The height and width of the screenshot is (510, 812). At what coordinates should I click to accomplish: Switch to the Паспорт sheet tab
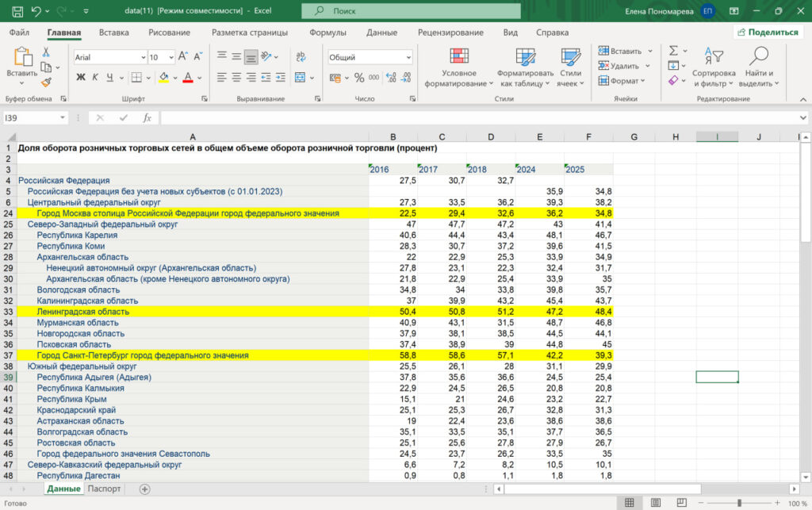coord(104,489)
